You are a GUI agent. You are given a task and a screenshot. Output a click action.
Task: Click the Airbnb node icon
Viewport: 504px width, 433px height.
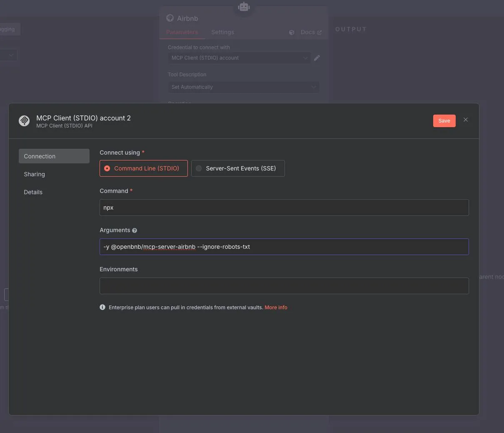click(170, 18)
